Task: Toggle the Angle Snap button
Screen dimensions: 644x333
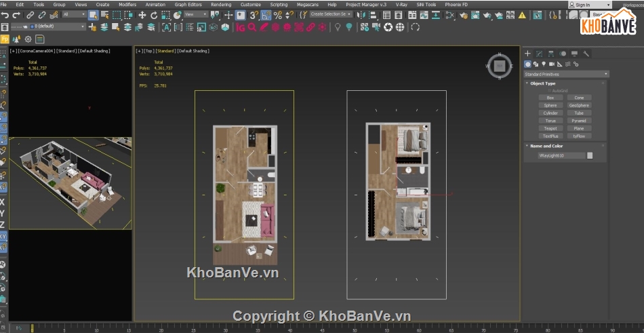Action: point(266,15)
